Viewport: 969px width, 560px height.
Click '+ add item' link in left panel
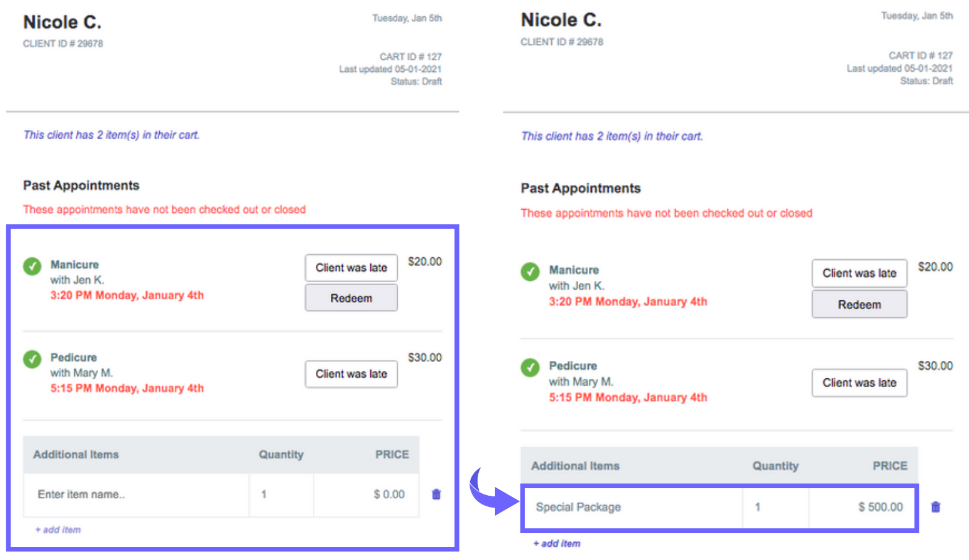[x=58, y=529]
